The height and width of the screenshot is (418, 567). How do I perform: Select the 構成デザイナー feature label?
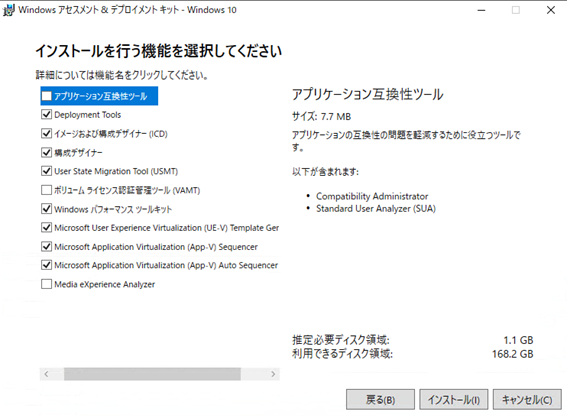coord(78,153)
